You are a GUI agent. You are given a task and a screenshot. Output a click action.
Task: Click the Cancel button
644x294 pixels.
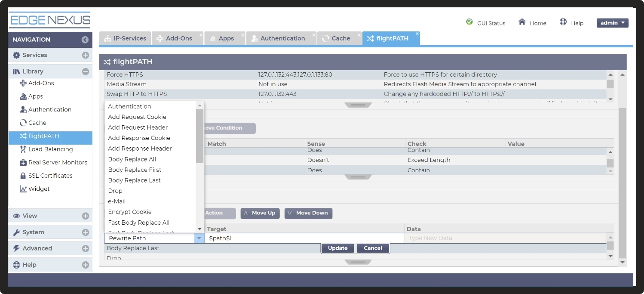point(373,248)
